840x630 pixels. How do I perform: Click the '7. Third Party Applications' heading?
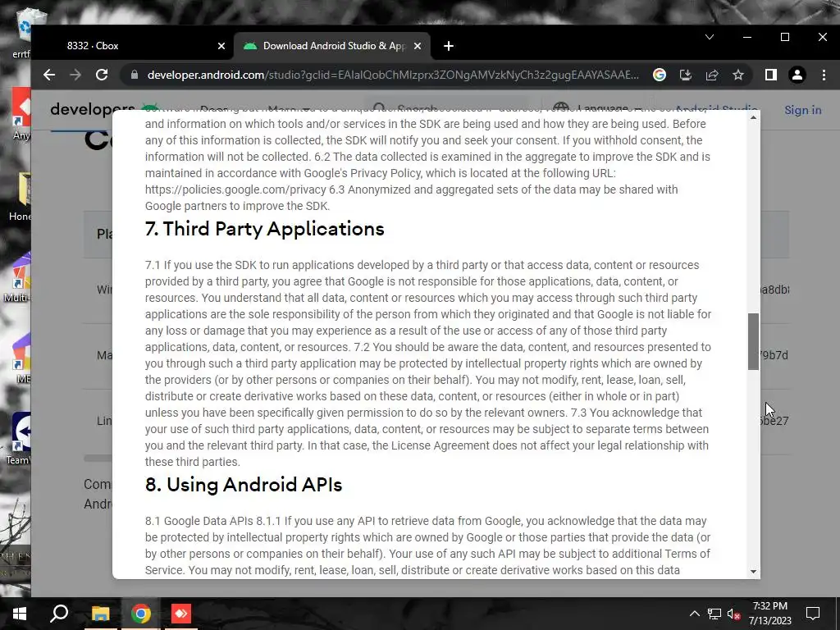265,229
